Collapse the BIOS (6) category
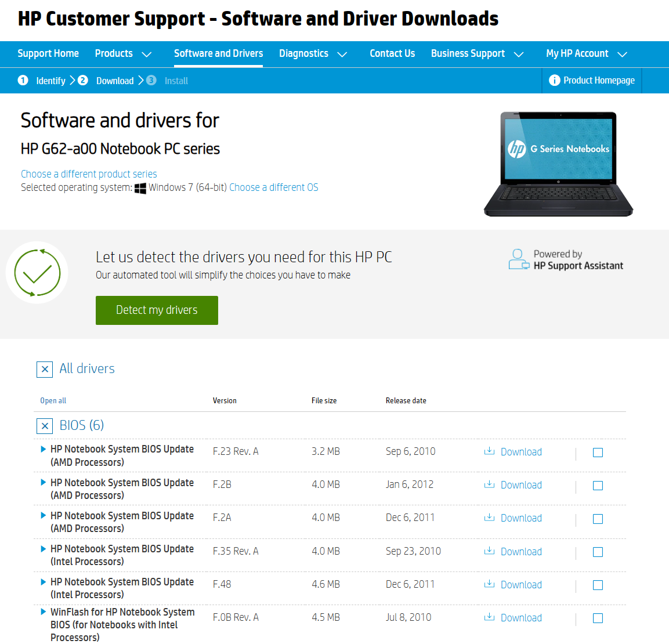The image size is (669, 644). [45, 426]
